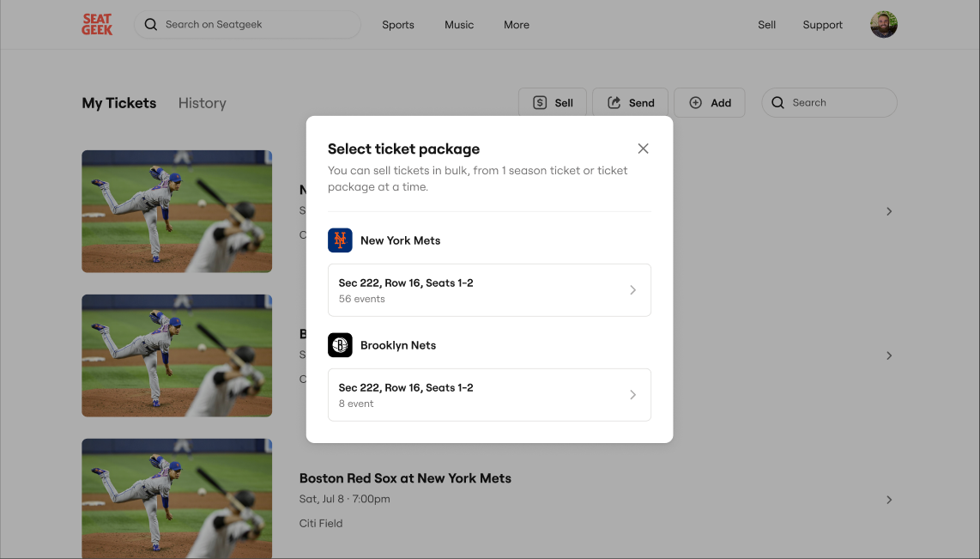Open the Support link

pos(822,24)
